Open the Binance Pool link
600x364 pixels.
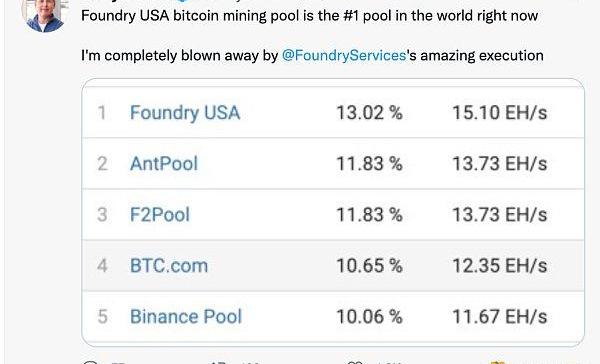coord(186,317)
